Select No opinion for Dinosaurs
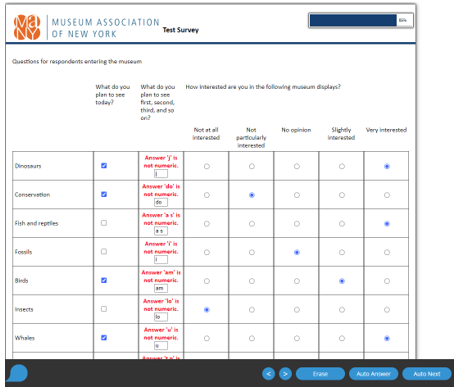 click(297, 166)
